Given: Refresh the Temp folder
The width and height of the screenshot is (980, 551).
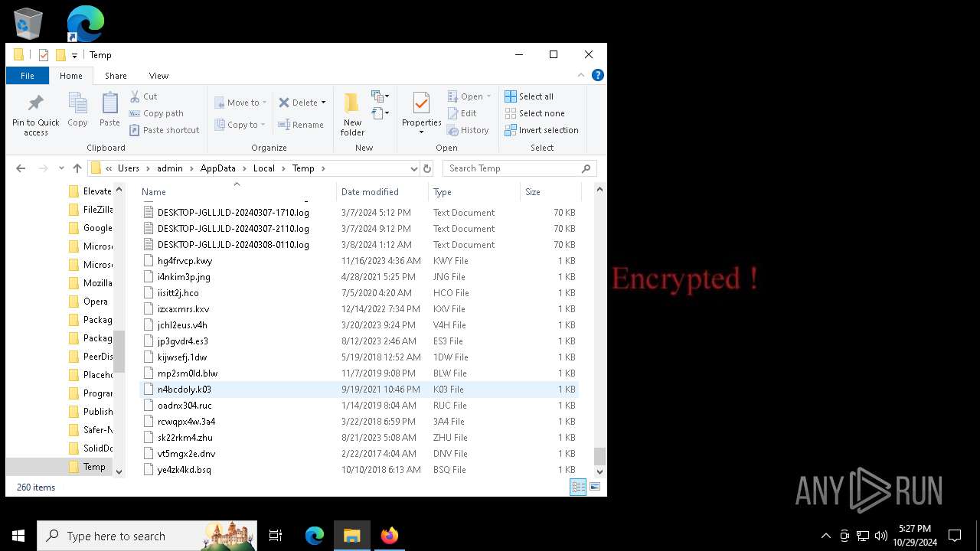Looking at the screenshot, I should (x=427, y=168).
